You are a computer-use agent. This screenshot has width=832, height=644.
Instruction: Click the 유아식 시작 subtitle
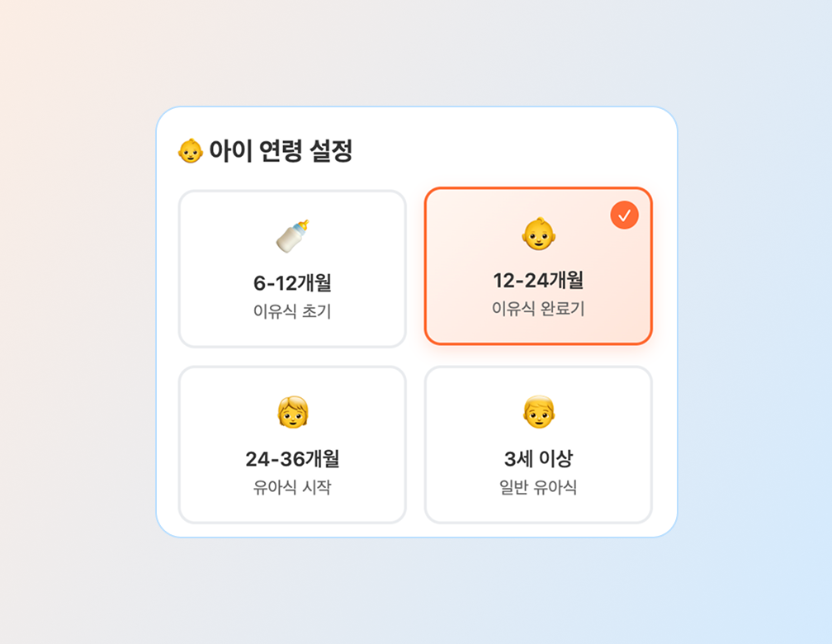[x=292, y=487]
